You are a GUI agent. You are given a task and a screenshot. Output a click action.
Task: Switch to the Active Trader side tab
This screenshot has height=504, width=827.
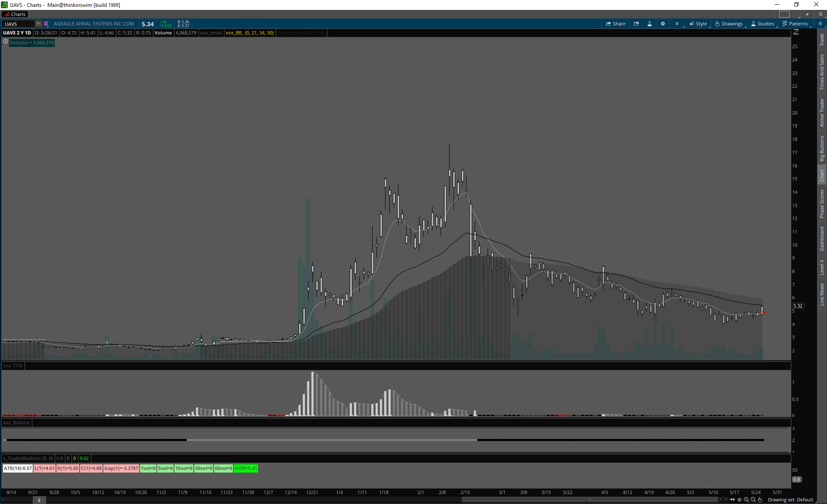822,112
